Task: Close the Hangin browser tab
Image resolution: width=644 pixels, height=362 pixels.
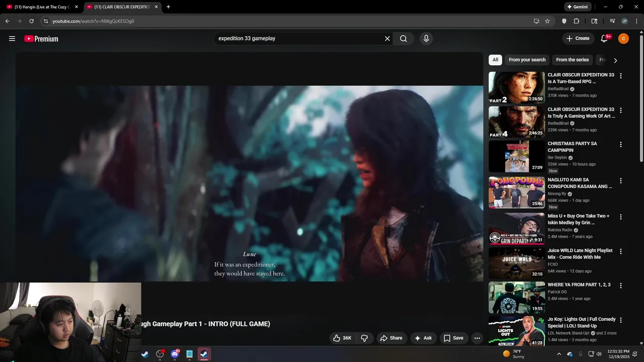Action: tap(76, 7)
